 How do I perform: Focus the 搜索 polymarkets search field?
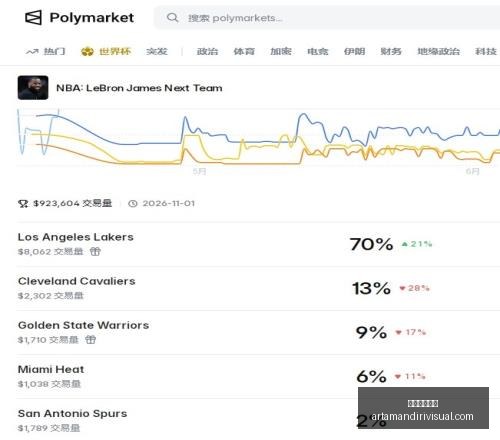[327, 18]
